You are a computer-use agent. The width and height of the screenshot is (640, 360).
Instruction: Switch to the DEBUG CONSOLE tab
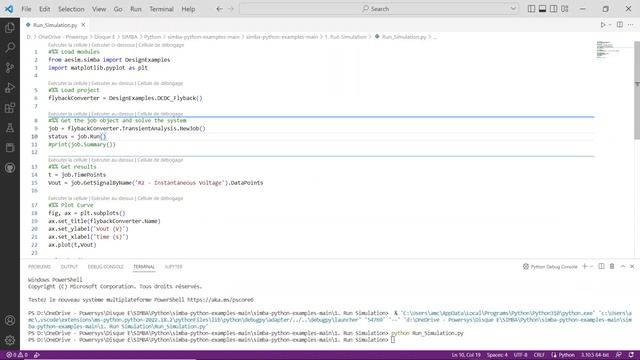point(105,267)
